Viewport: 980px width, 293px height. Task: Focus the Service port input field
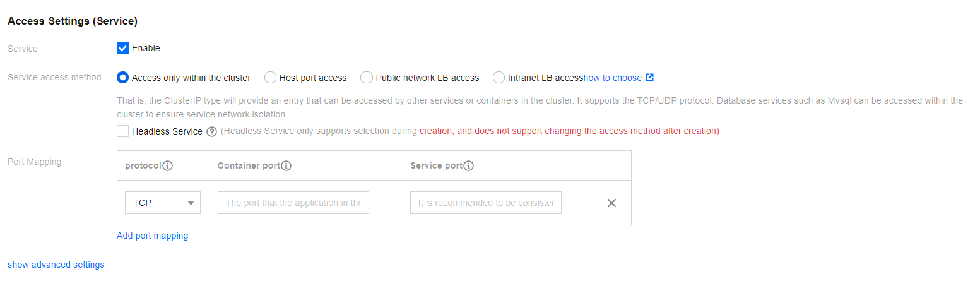(x=485, y=203)
